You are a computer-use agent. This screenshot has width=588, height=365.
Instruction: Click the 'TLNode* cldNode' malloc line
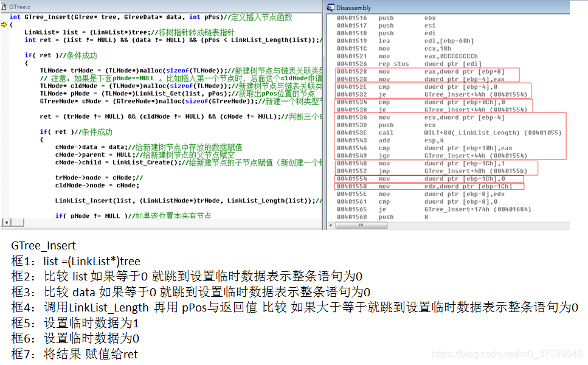click(x=181, y=86)
